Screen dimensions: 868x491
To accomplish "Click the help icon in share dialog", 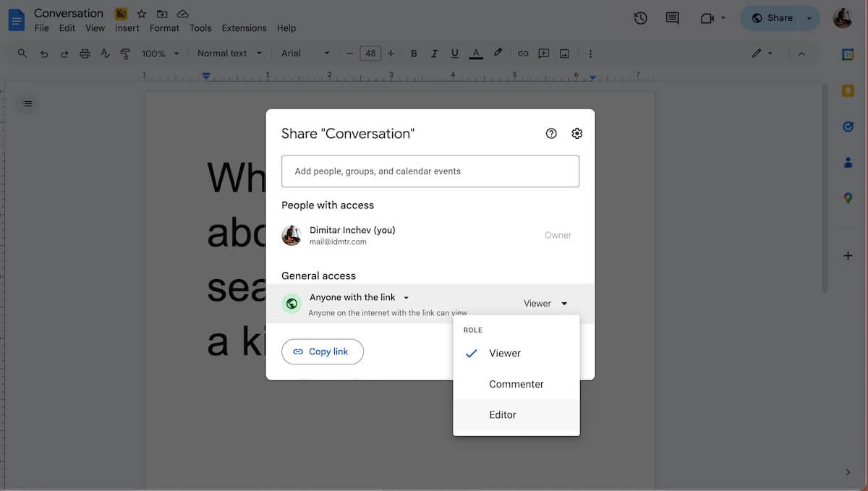I will click(551, 134).
